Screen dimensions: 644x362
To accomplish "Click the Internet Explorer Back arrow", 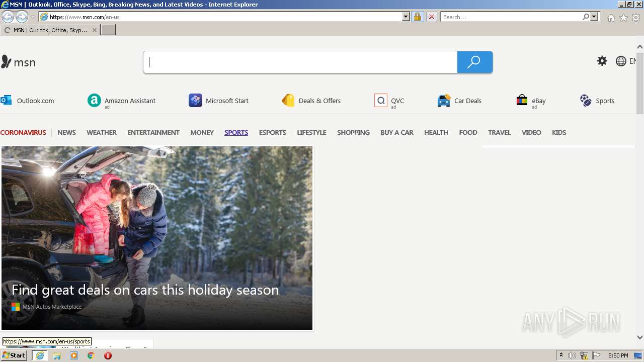I will [x=8, y=17].
